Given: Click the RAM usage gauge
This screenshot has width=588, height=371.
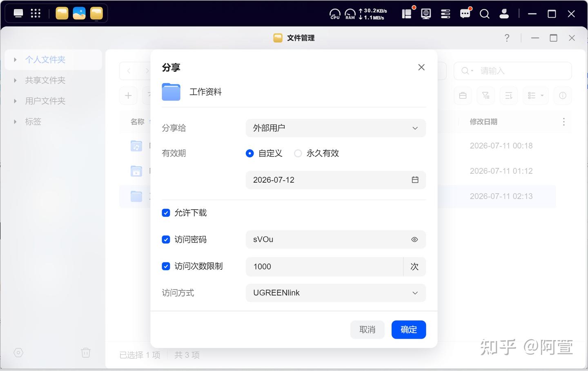Looking at the screenshot, I should 350,14.
